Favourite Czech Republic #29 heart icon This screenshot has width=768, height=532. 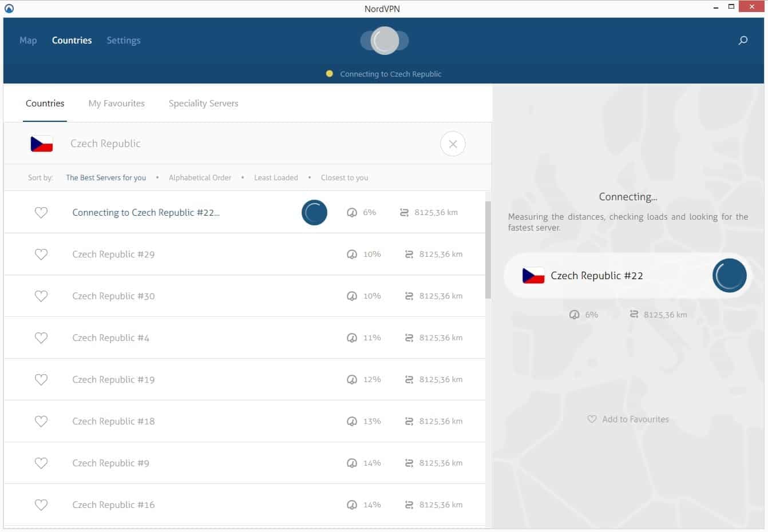[41, 255]
